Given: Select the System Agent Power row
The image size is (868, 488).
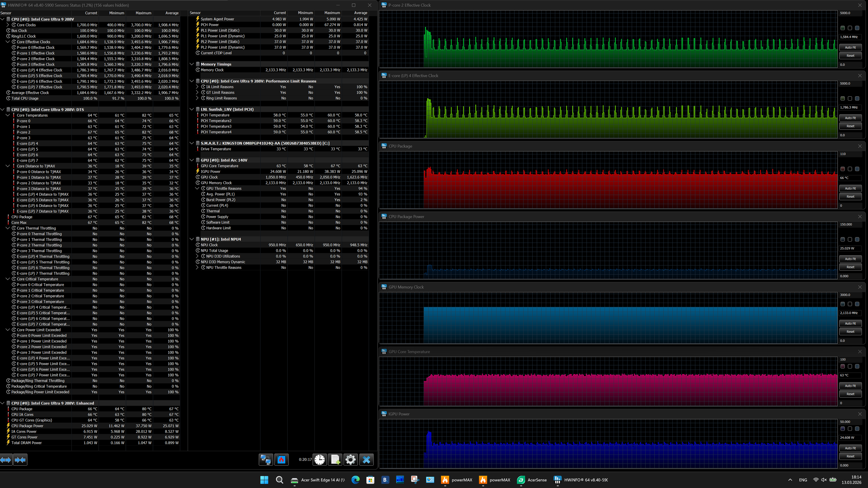Looking at the screenshot, I should coord(279,19).
